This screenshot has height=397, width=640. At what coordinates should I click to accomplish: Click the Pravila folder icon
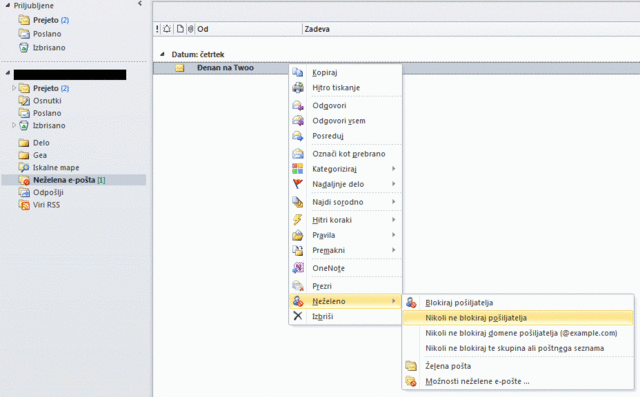point(298,235)
